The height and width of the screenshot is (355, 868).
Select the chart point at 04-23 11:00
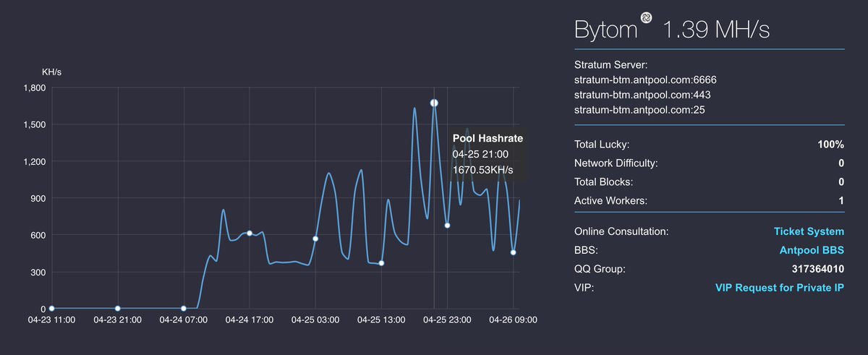point(51,309)
